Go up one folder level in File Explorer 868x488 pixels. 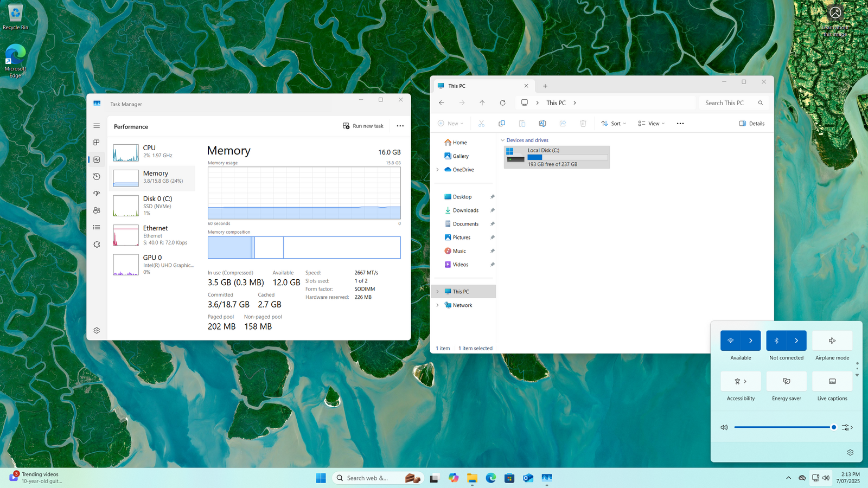(x=482, y=103)
